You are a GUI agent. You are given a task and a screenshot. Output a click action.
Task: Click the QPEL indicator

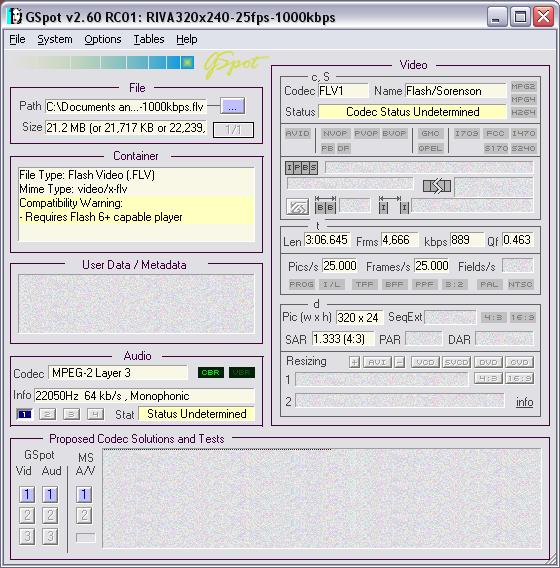coord(430,148)
